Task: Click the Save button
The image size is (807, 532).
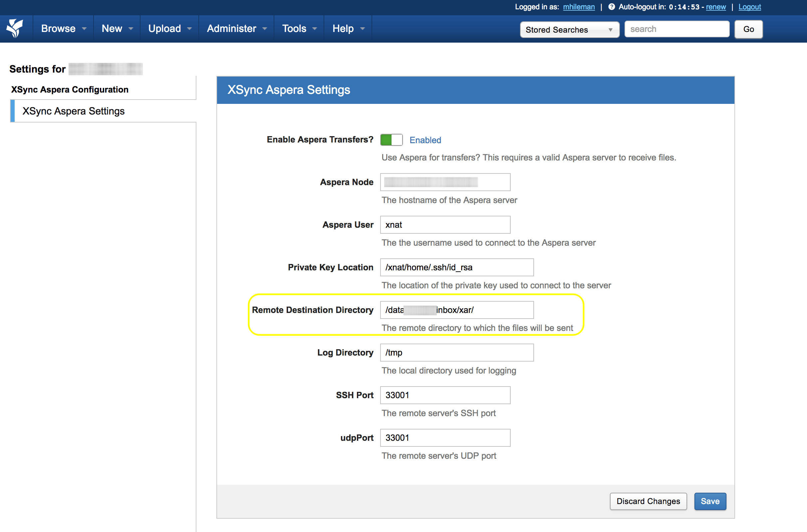Action: (710, 501)
